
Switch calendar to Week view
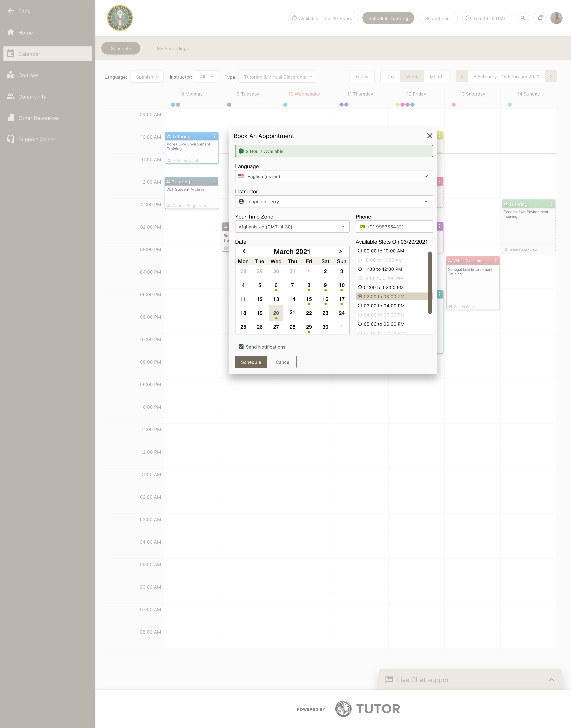(x=412, y=76)
